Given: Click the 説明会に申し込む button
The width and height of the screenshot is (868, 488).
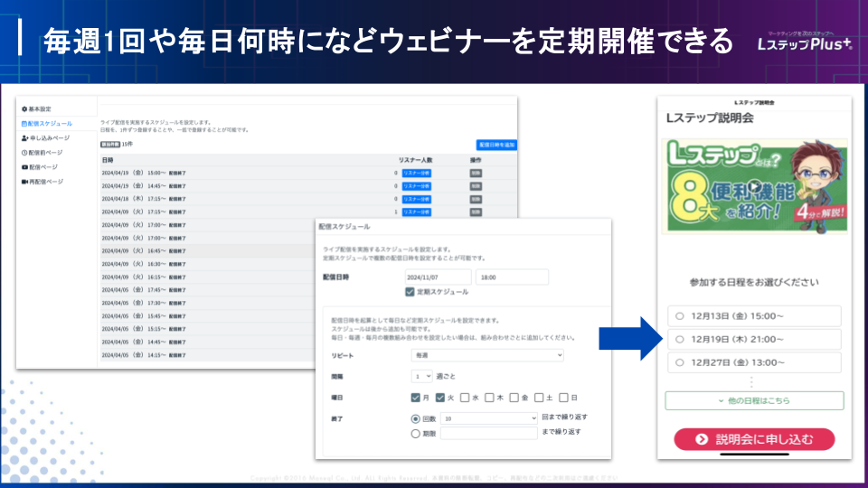Looking at the screenshot, I should point(754,439).
